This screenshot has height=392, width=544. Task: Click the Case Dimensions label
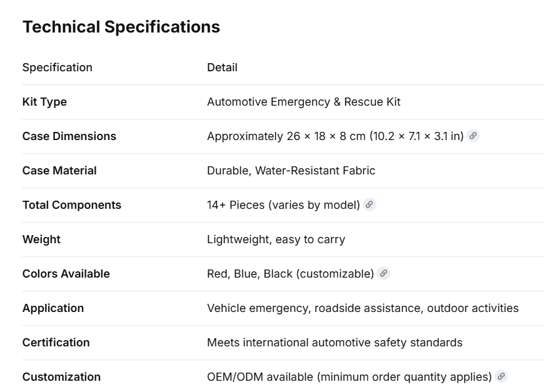point(69,136)
